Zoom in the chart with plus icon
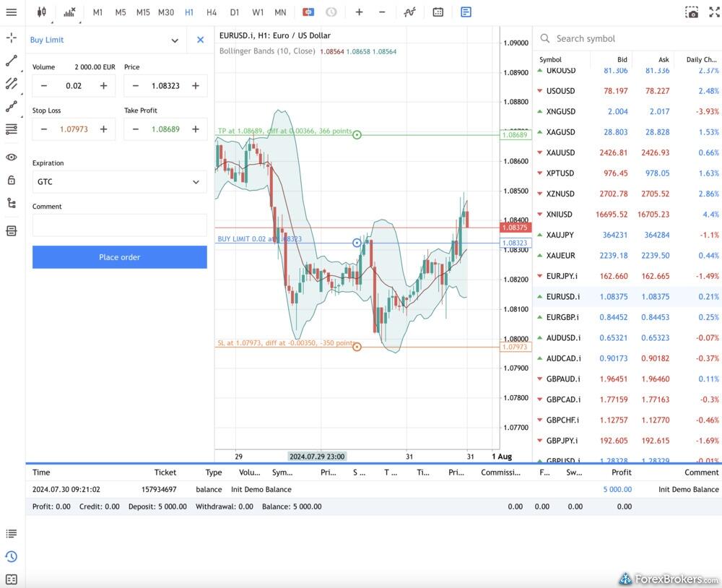The height and width of the screenshot is (588, 722). click(x=359, y=12)
